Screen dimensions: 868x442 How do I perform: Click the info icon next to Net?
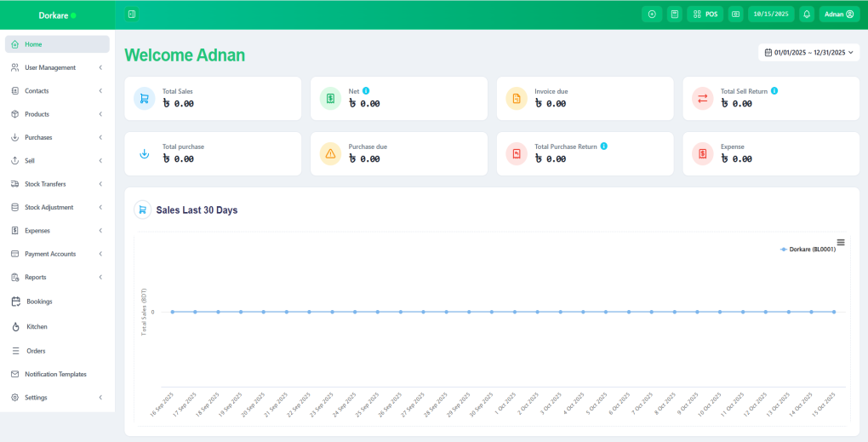tap(366, 90)
